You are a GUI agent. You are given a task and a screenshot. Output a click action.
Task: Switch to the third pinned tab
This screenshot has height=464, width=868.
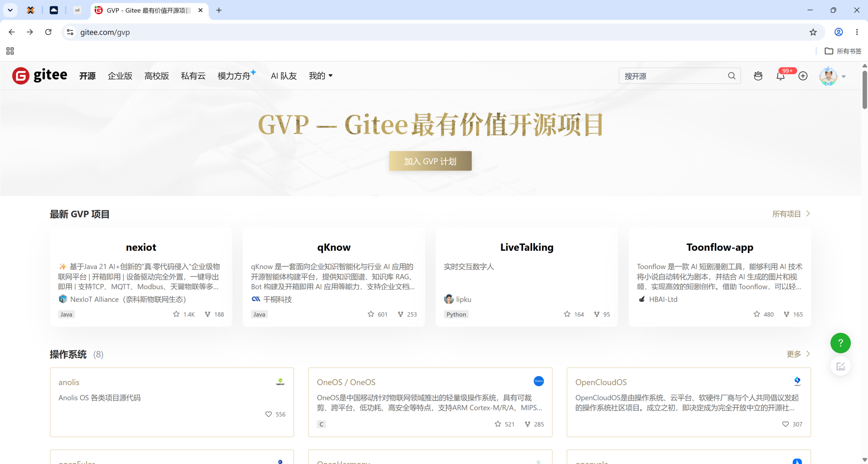click(x=77, y=10)
